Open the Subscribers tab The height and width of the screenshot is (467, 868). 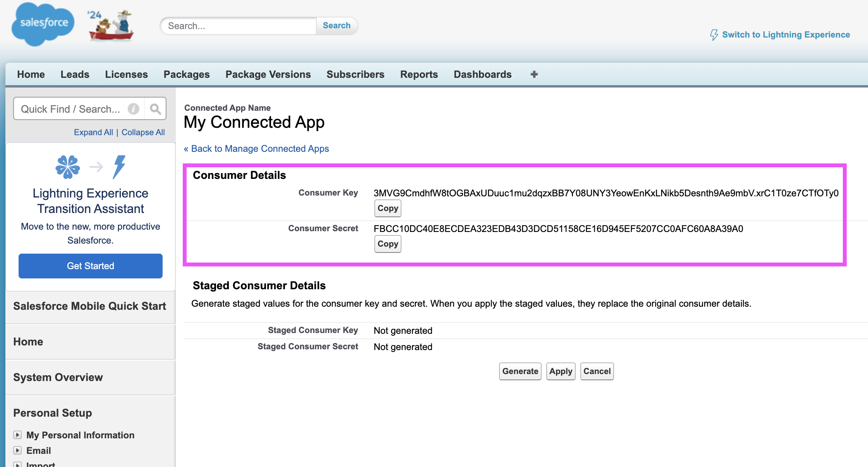(x=355, y=74)
